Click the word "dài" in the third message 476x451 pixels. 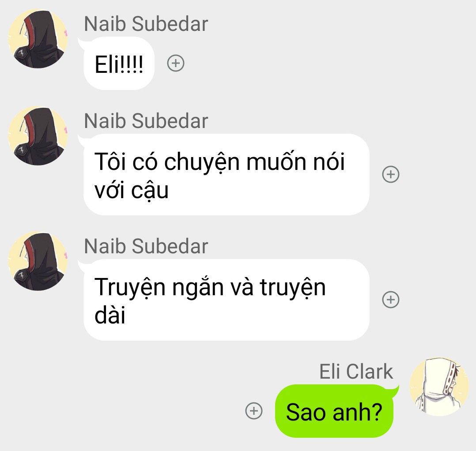click(x=110, y=315)
